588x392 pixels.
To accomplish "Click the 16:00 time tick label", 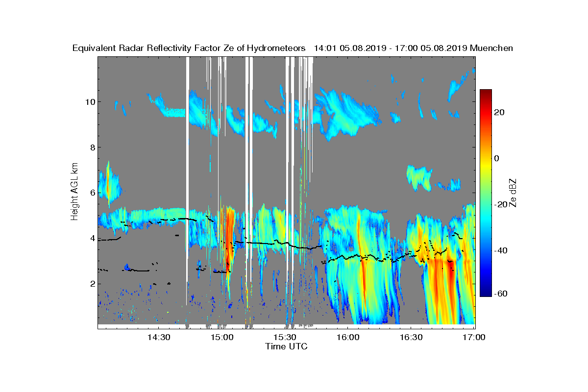I will point(348,337).
